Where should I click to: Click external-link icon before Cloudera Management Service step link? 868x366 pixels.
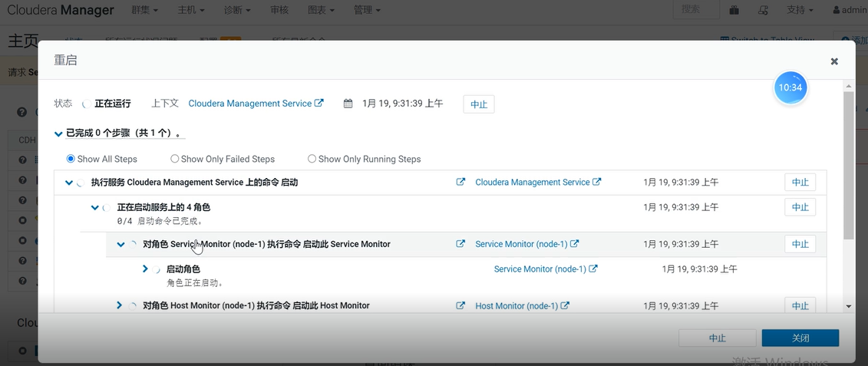[x=460, y=182]
